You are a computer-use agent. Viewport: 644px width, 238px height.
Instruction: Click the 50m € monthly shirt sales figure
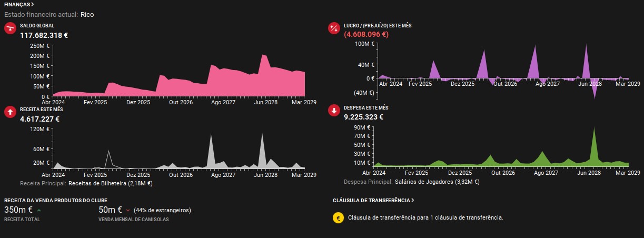111,210
